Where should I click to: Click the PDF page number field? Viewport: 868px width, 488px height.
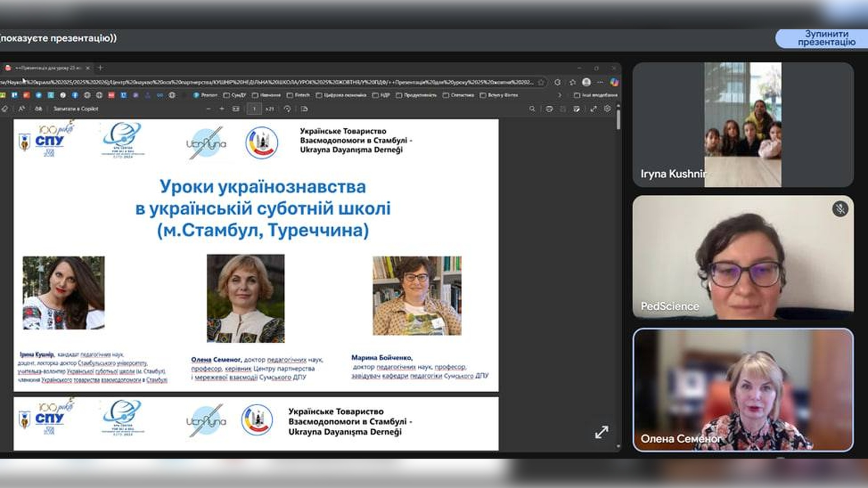(x=254, y=109)
